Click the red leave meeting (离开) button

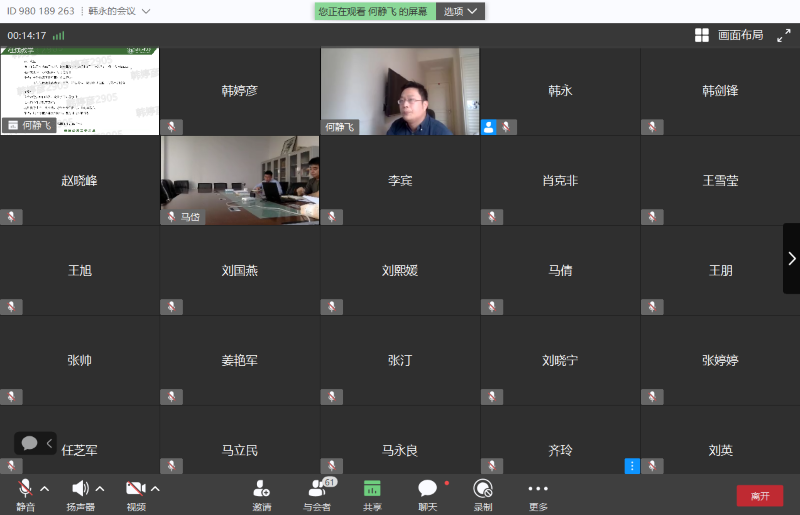[x=759, y=496]
